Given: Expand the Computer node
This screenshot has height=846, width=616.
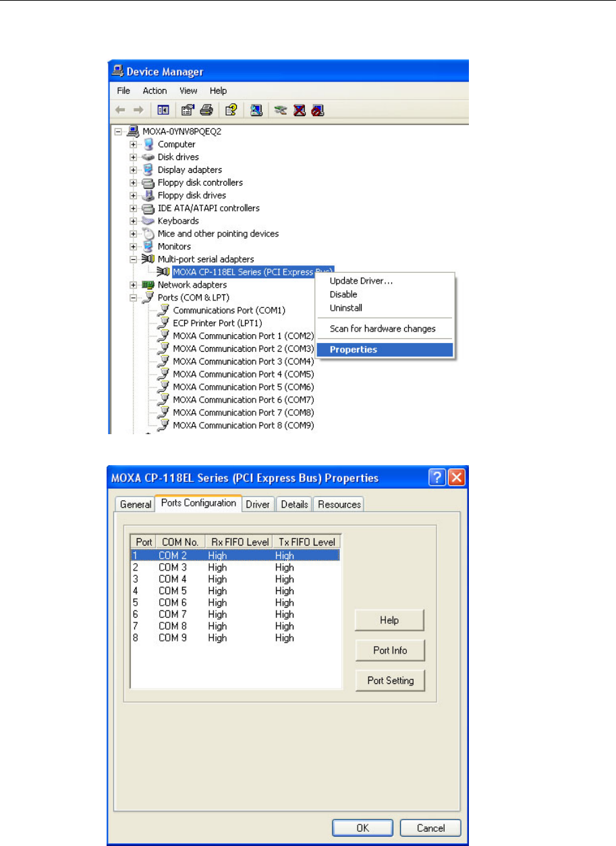Looking at the screenshot, I should click(134, 144).
